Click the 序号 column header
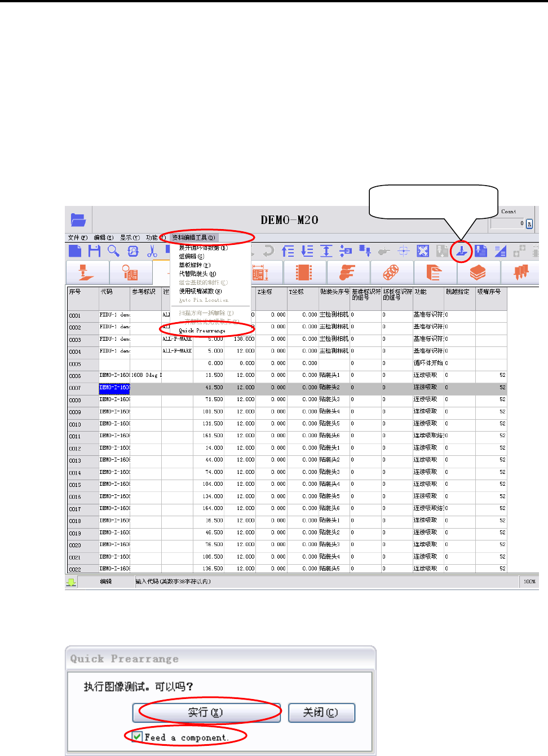 point(83,298)
